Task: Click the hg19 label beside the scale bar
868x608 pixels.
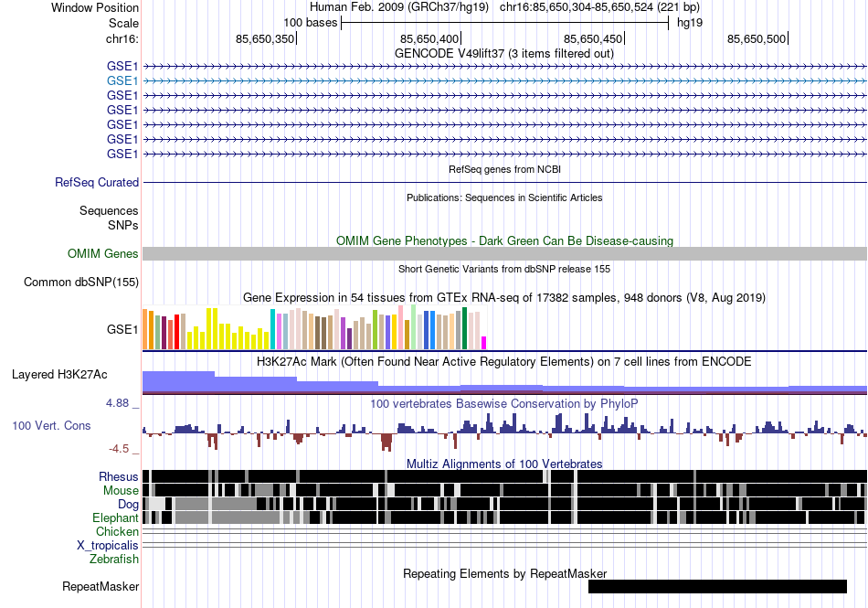Action: click(690, 23)
